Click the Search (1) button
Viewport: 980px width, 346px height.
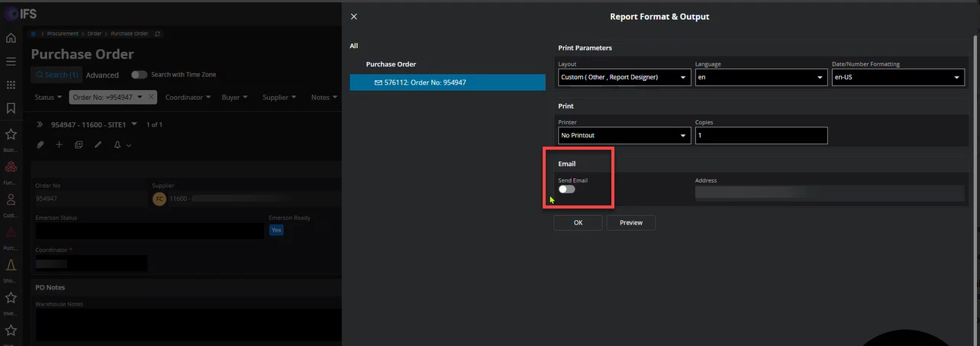point(56,75)
